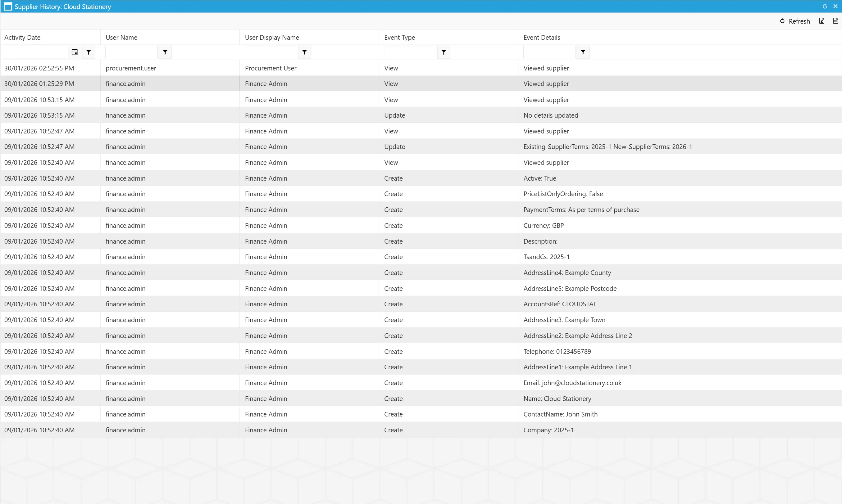Sort by the Event Details column header

coord(680,37)
